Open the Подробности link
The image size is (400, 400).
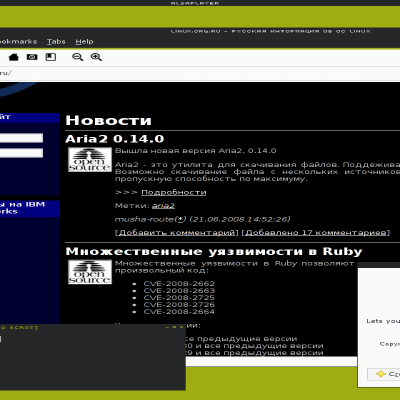click(174, 192)
